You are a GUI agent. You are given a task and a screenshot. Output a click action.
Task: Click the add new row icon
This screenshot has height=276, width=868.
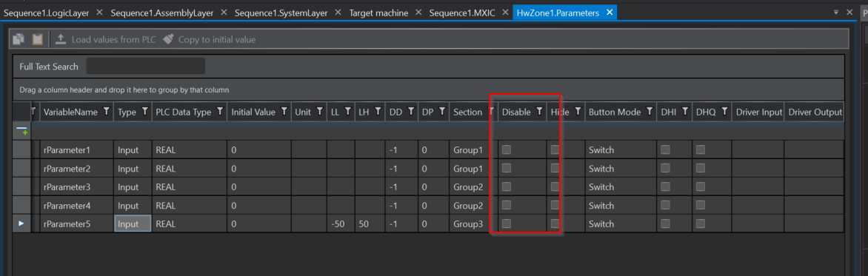click(21, 131)
